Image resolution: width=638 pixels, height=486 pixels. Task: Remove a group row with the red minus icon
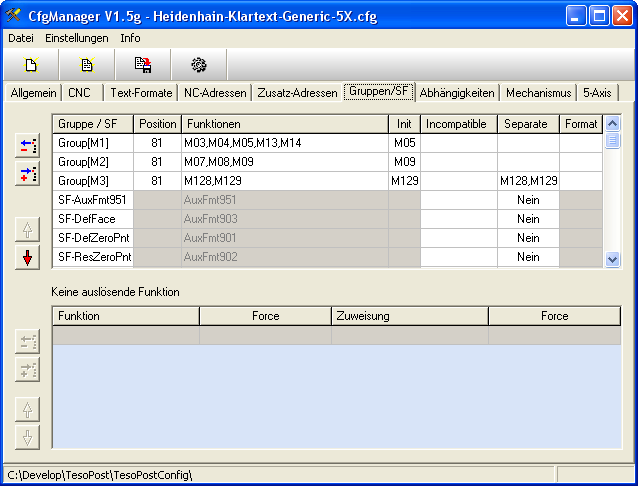[27, 146]
